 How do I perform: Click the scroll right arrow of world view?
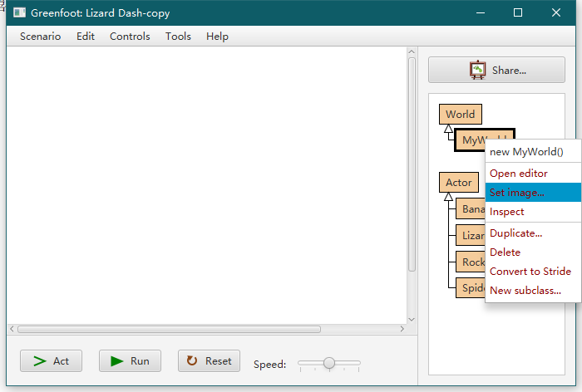coord(402,329)
